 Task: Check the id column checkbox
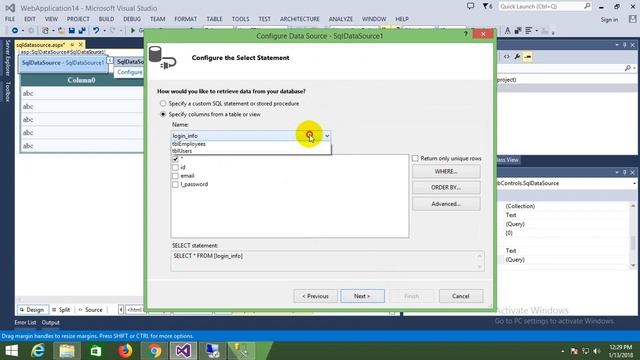175,167
